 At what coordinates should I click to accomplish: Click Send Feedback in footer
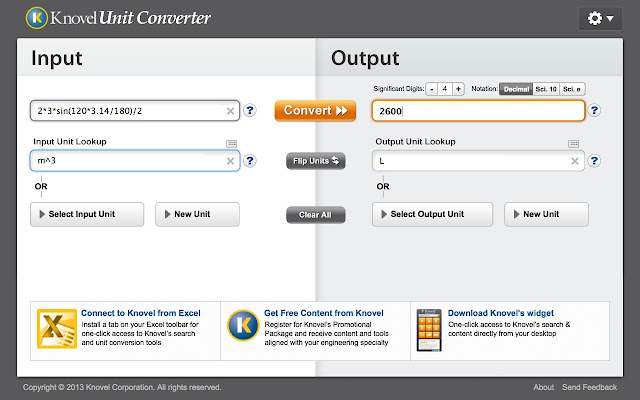point(589,387)
